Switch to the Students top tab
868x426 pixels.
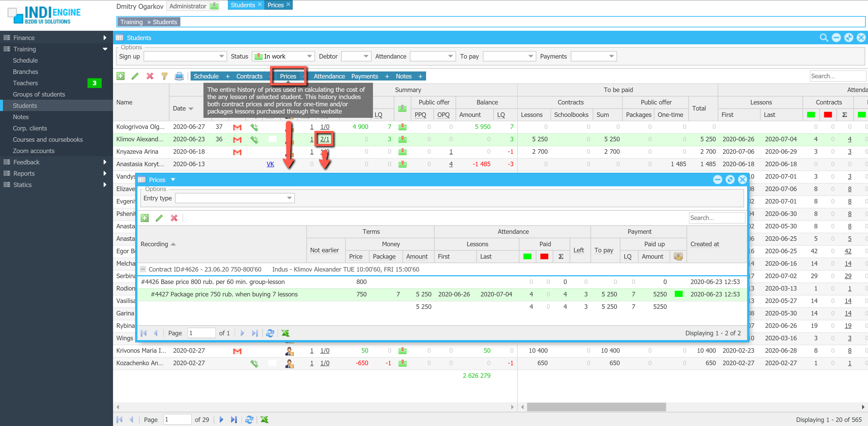[x=242, y=5]
